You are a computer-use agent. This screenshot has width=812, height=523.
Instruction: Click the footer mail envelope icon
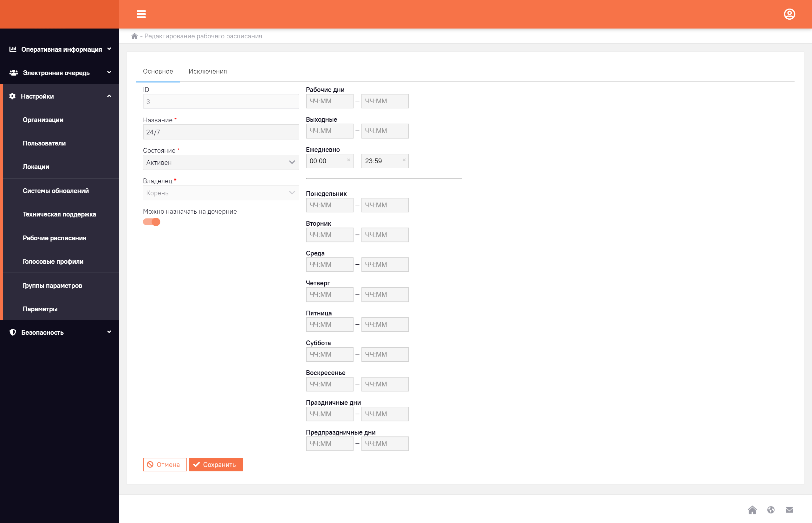coord(789,510)
